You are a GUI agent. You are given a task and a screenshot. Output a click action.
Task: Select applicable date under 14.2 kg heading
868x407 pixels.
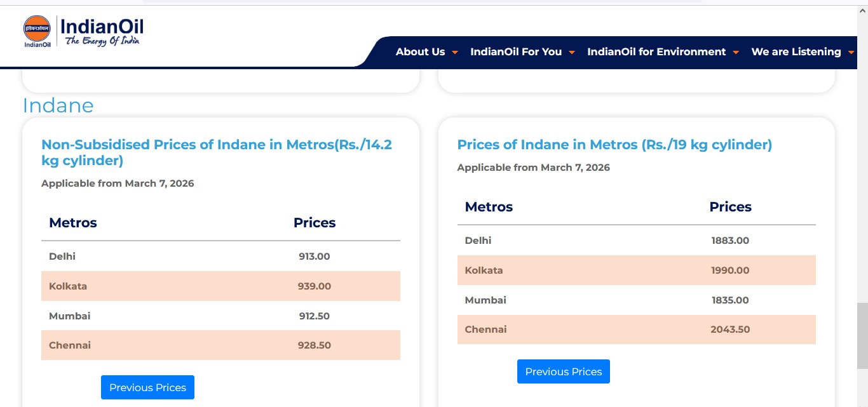[x=118, y=183]
